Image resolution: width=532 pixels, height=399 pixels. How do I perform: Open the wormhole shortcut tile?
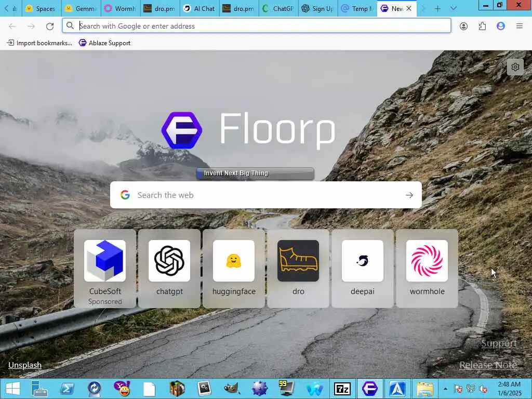click(x=427, y=269)
